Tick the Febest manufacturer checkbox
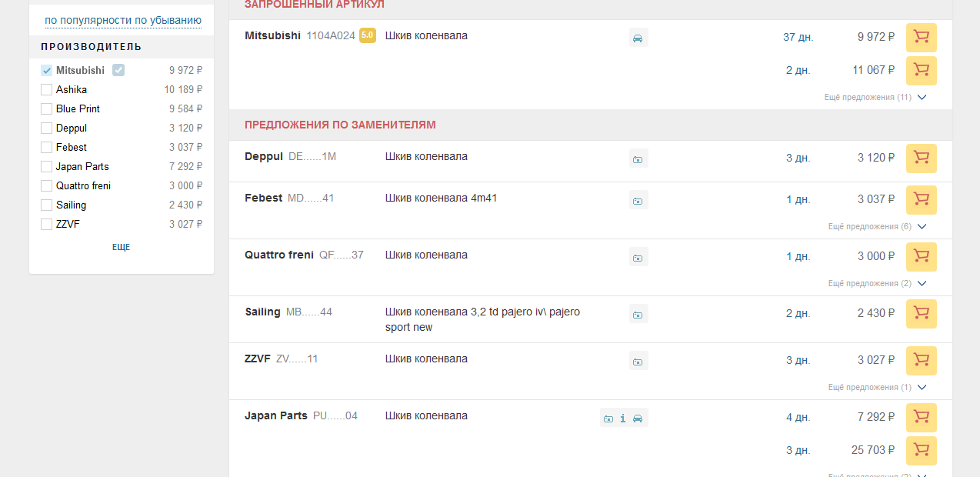The width and height of the screenshot is (980, 477). pyautogui.click(x=47, y=148)
